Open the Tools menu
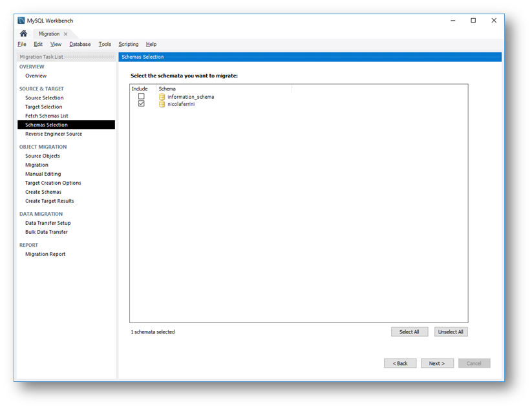532x409 pixels. [x=105, y=44]
